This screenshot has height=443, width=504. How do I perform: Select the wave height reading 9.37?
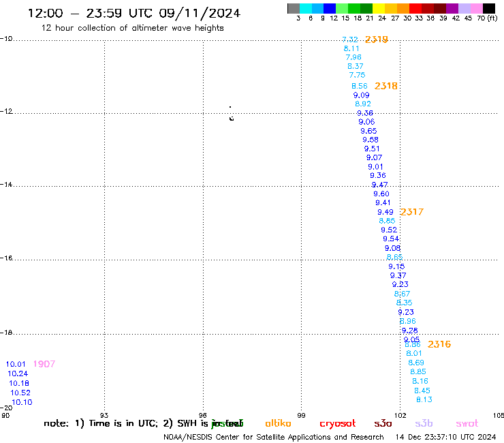click(398, 276)
